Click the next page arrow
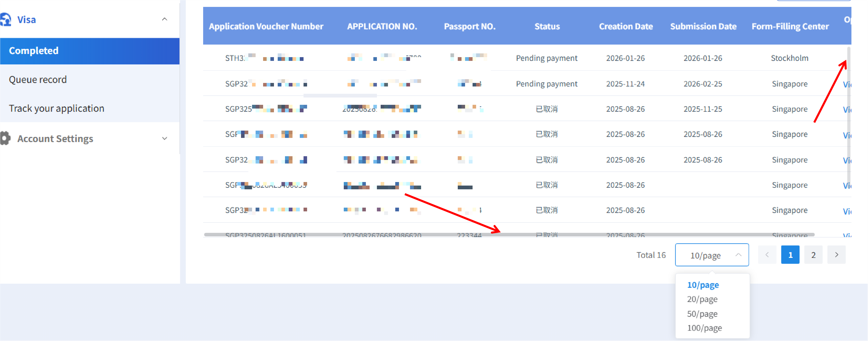The width and height of the screenshot is (868, 341). tap(836, 255)
